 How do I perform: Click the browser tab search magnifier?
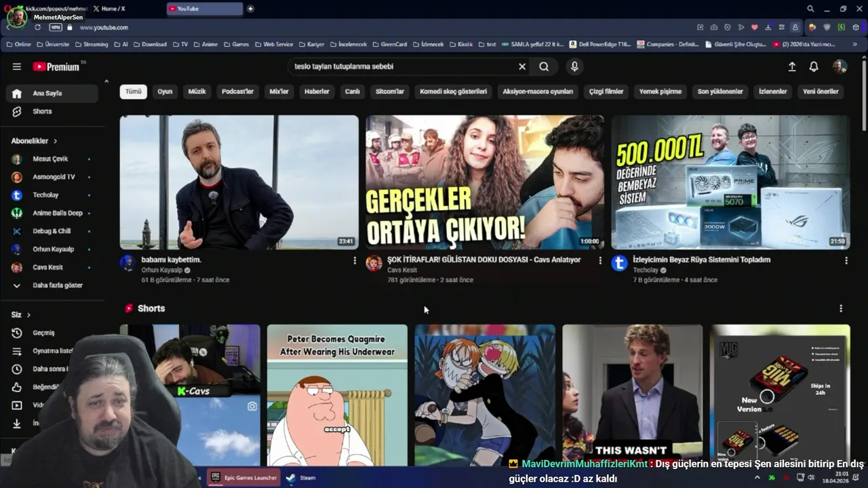click(x=810, y=9)
